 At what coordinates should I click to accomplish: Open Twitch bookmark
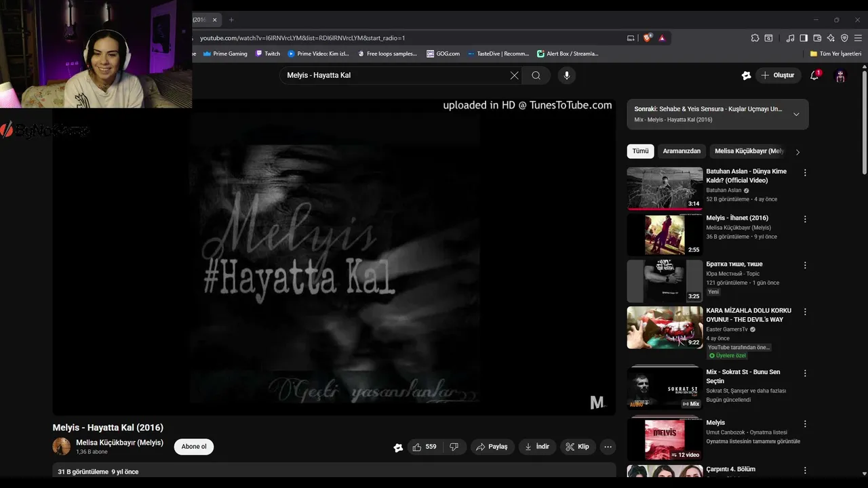pyautogui.click(x=268, y=54)
